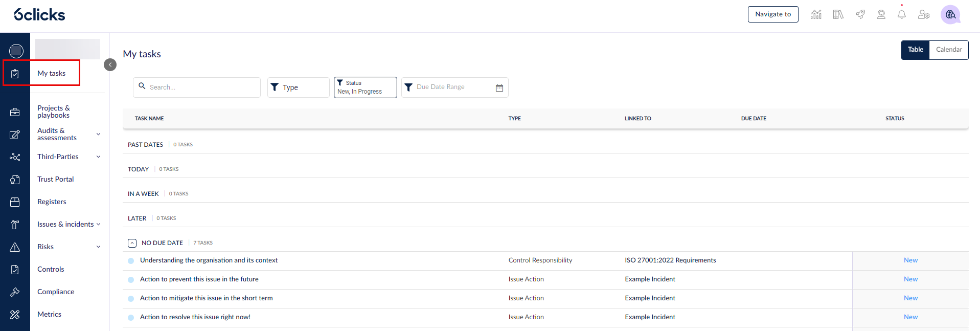Switch to Calendar view
The image size is (980, 331).
(948, 50)
